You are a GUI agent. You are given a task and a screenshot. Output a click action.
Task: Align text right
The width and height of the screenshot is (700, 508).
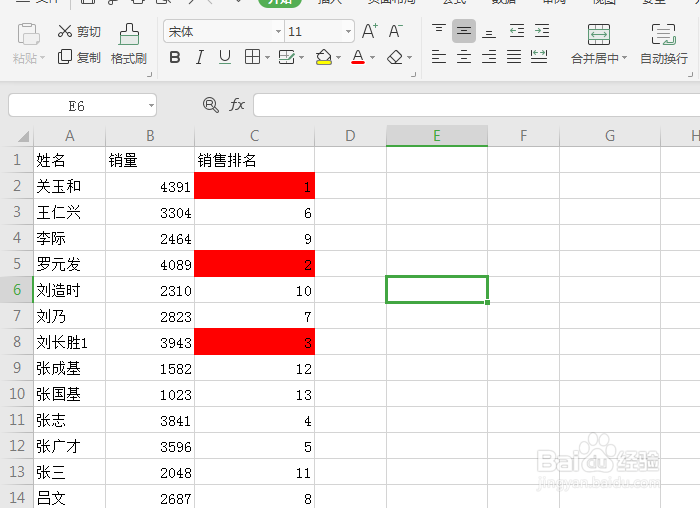point(489,57)
